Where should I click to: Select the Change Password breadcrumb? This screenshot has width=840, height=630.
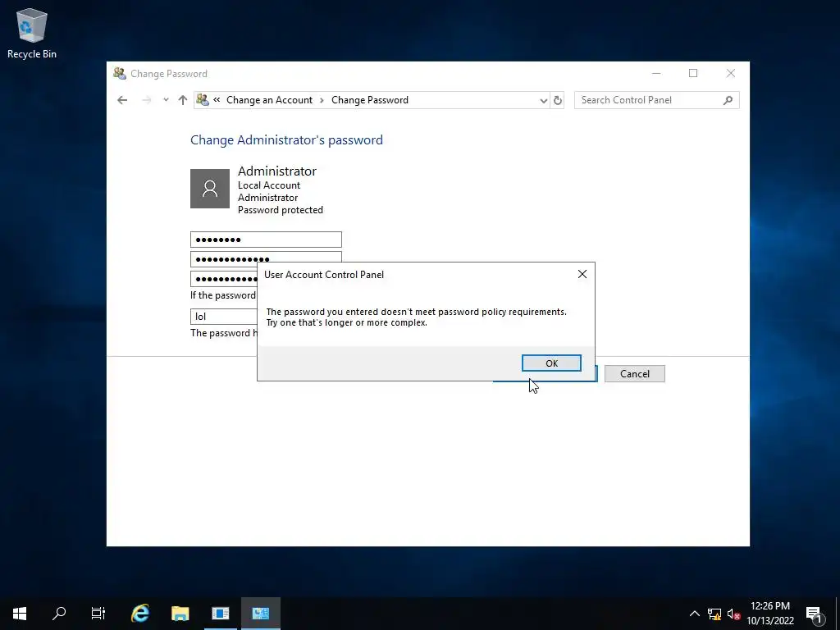pos(370,100)
